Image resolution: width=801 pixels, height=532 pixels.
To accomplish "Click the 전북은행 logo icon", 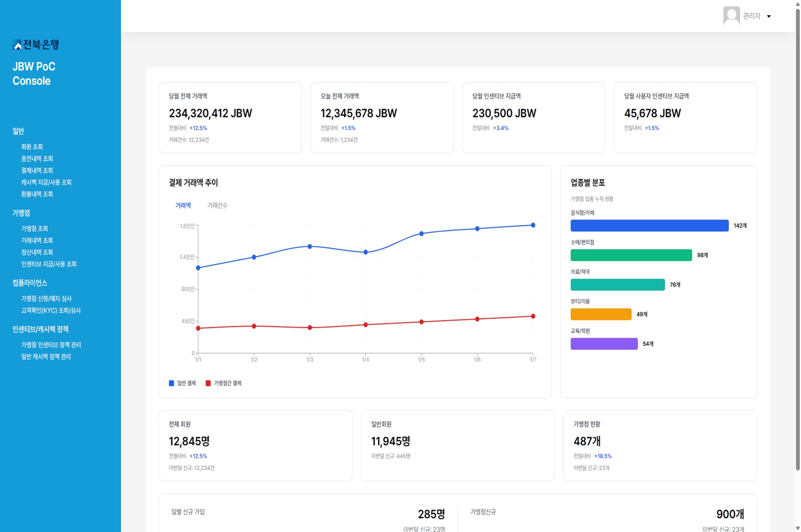I will [x=17, y=45].
